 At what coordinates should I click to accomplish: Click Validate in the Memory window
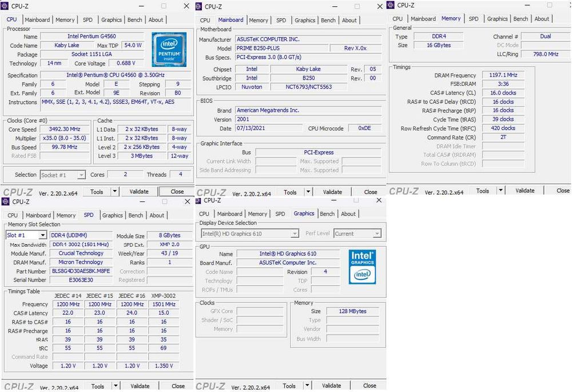pyautogui.click(x=525, y=190)
